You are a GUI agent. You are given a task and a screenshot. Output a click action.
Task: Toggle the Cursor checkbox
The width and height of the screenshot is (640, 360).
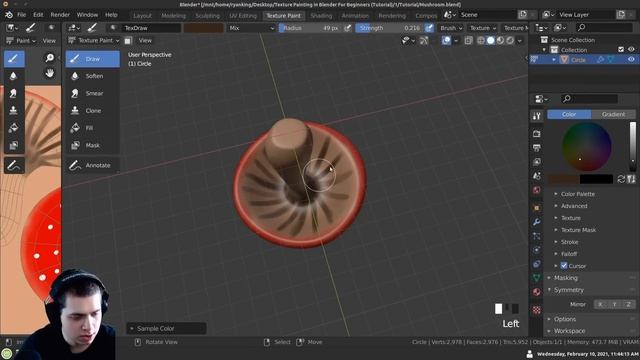[564, 266]
